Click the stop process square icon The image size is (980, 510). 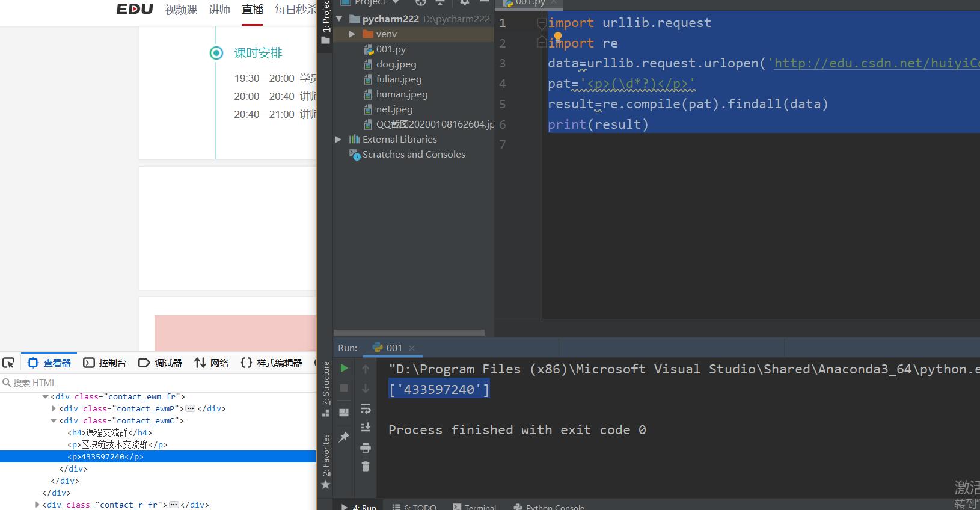[x=344, y=389]
